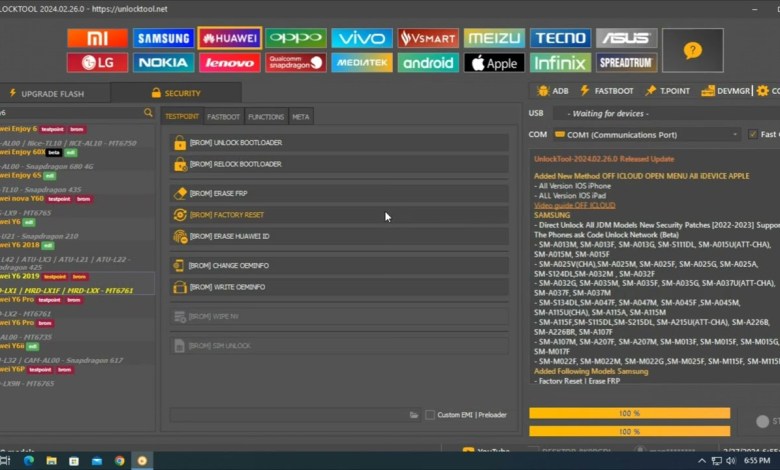Click [BROM] ERASE FRP button
The width and height of the screenshot is (780, 470).
pos(338,193)
